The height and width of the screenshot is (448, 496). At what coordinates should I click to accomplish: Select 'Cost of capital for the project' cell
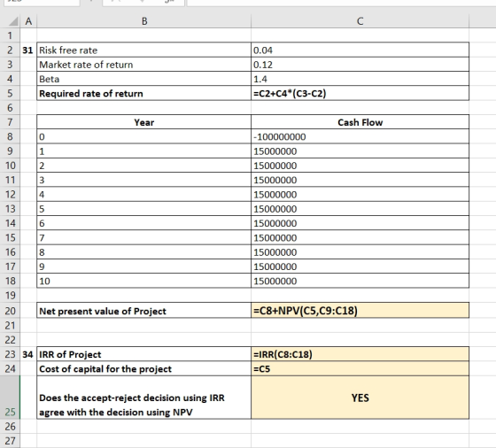click(x=144, y=368)
